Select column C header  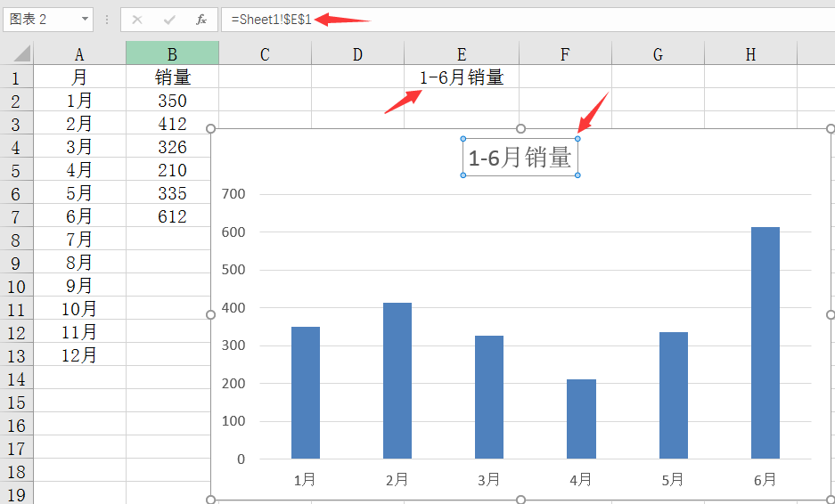(265, 53)
